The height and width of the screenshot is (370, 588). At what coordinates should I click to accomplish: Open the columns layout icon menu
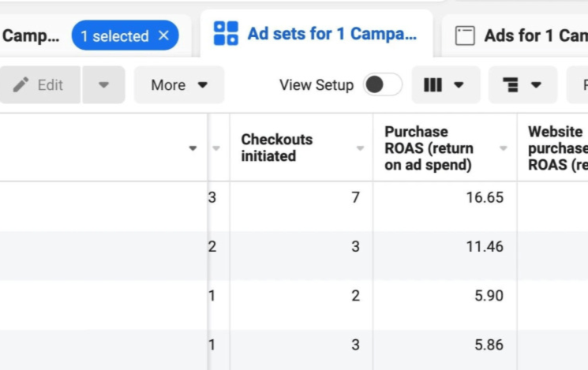point(445,85)
